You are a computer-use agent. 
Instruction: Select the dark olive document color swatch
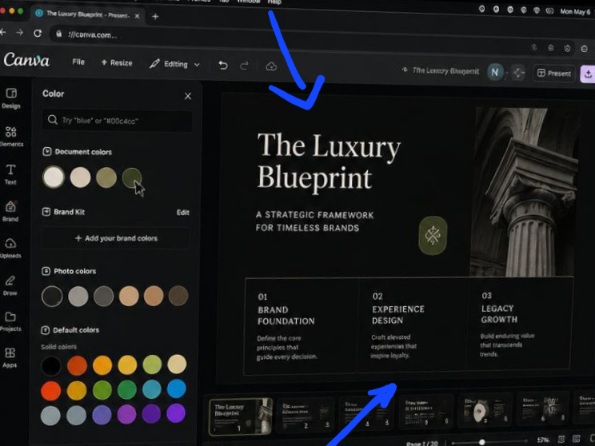132,177
